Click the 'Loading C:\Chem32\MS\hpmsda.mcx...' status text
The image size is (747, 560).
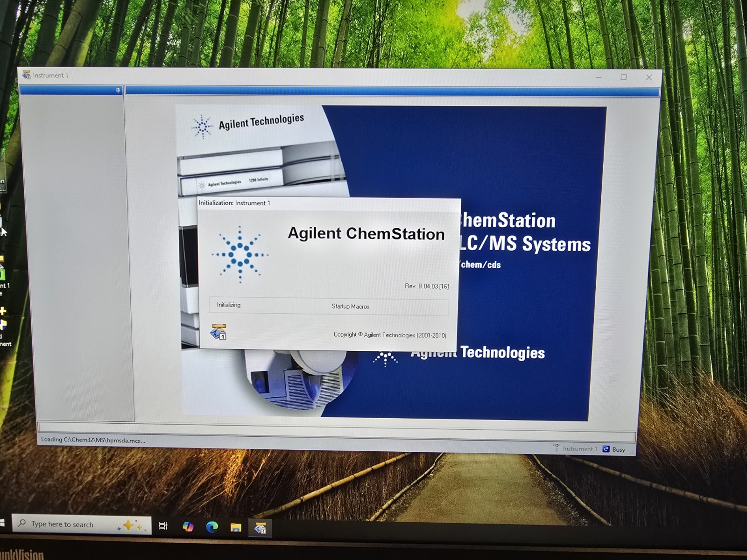click(93, 440)
